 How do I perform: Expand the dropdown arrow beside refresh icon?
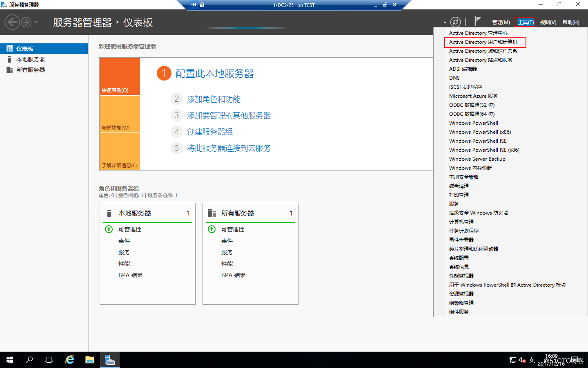tap(445, 22)
